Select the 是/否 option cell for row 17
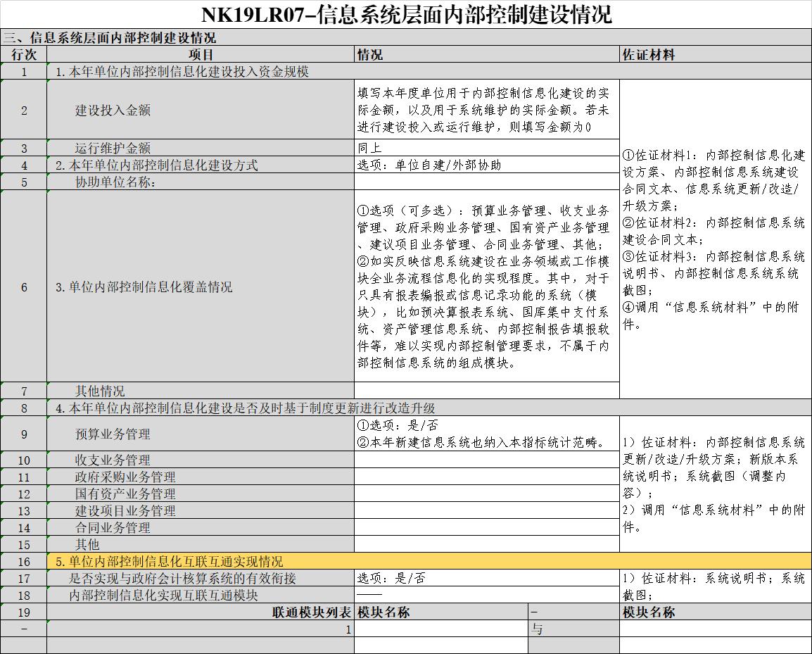The height and width of the screenshot is (654, 812). click(484, 577)
